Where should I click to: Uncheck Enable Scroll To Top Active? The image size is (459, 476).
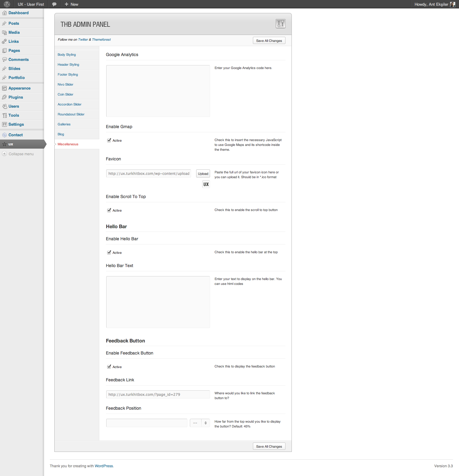(109, 210)
